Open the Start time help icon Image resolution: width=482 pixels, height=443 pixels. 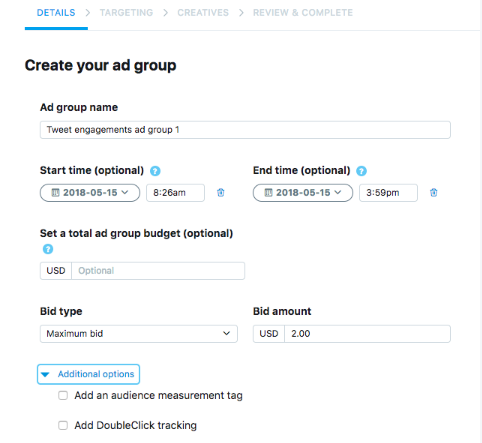(155, 171)
